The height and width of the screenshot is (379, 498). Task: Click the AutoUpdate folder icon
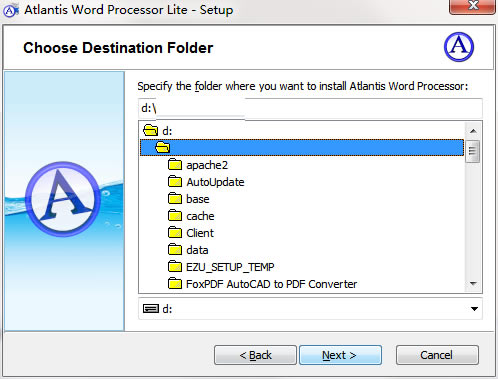(175, 182)
